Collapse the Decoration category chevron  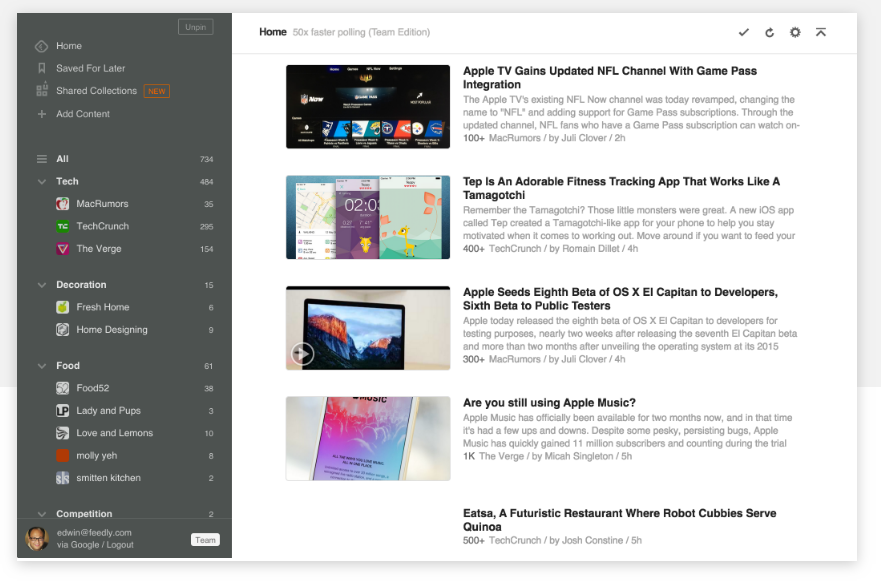[x=42, y=285]
